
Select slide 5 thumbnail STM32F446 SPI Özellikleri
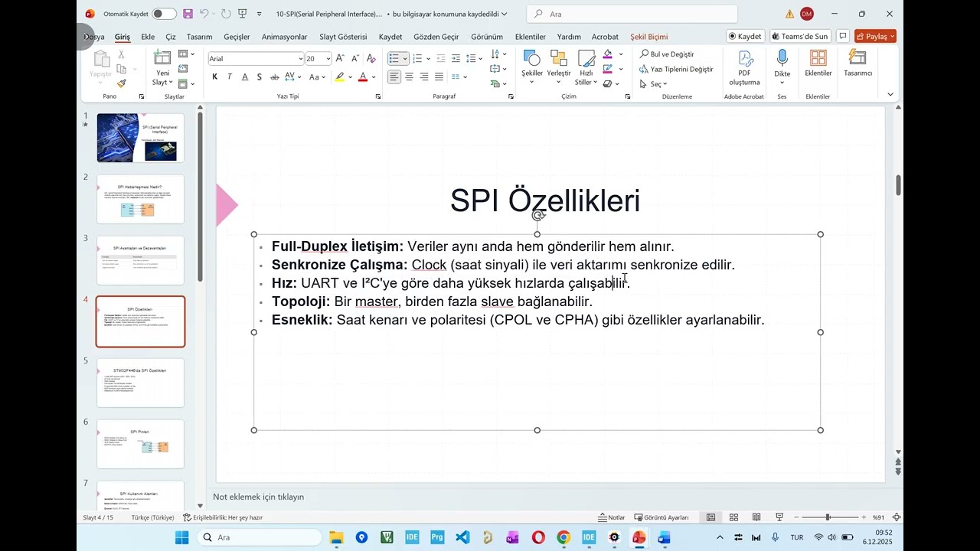(140, 383)
